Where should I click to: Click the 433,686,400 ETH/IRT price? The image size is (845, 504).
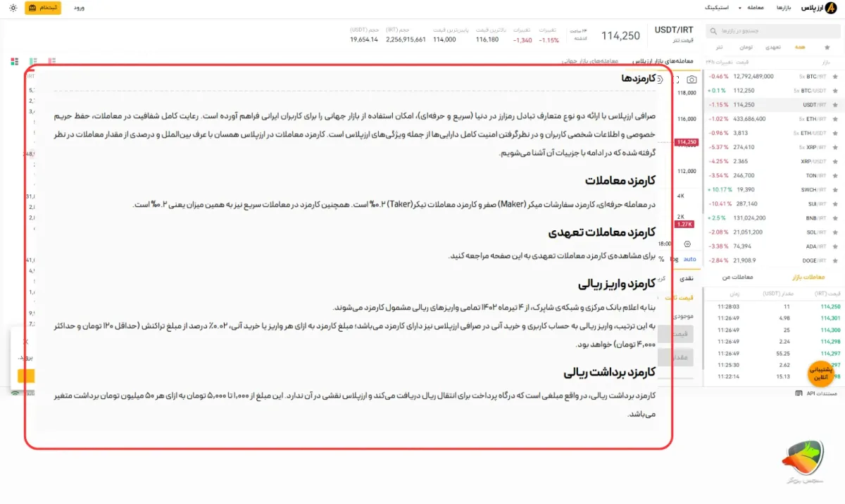point(750,119)
